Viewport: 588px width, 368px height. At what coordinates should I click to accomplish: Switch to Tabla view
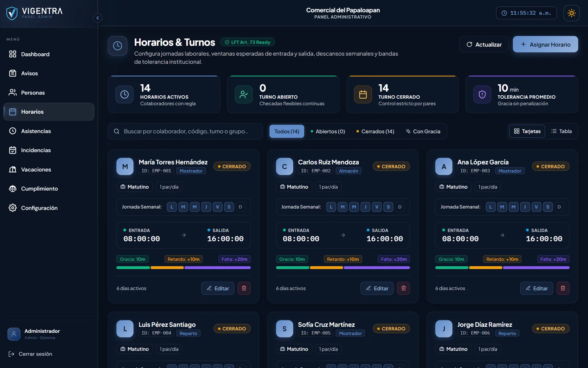pos(561,131)
